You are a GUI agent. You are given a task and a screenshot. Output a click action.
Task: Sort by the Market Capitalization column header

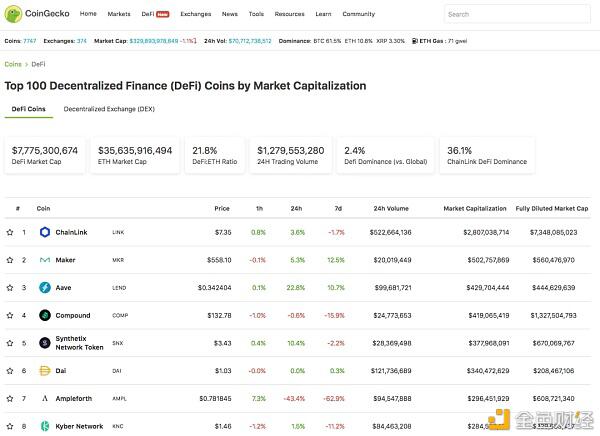[475, 208]
